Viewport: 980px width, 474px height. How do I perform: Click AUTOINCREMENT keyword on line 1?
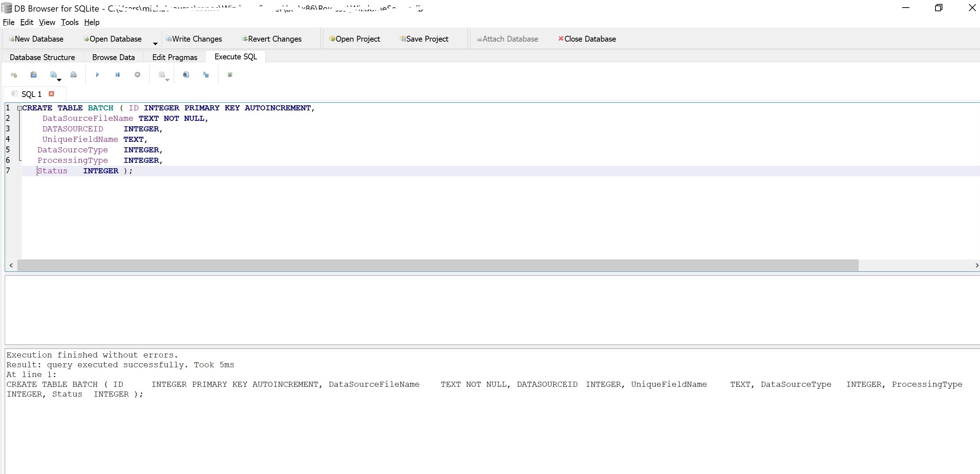coord(278,108)
